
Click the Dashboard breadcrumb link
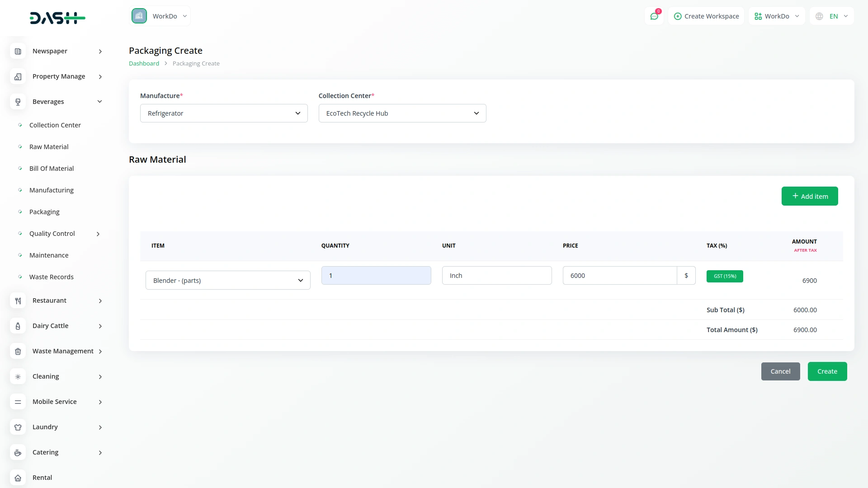coord(144,64)
